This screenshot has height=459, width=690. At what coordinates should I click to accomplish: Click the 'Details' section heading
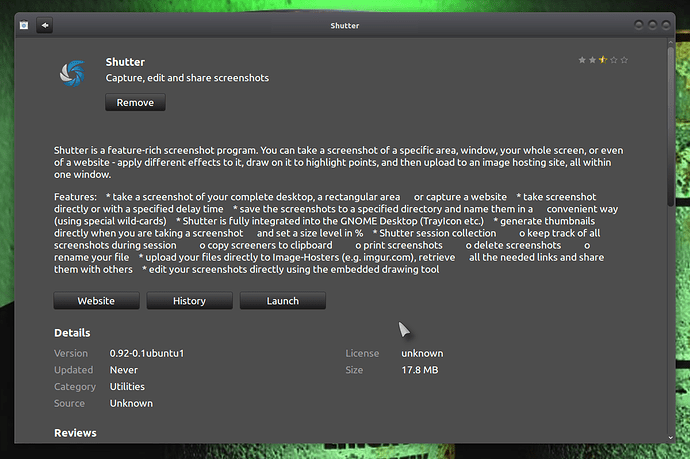pyautogui.click(x=72, y=333)
